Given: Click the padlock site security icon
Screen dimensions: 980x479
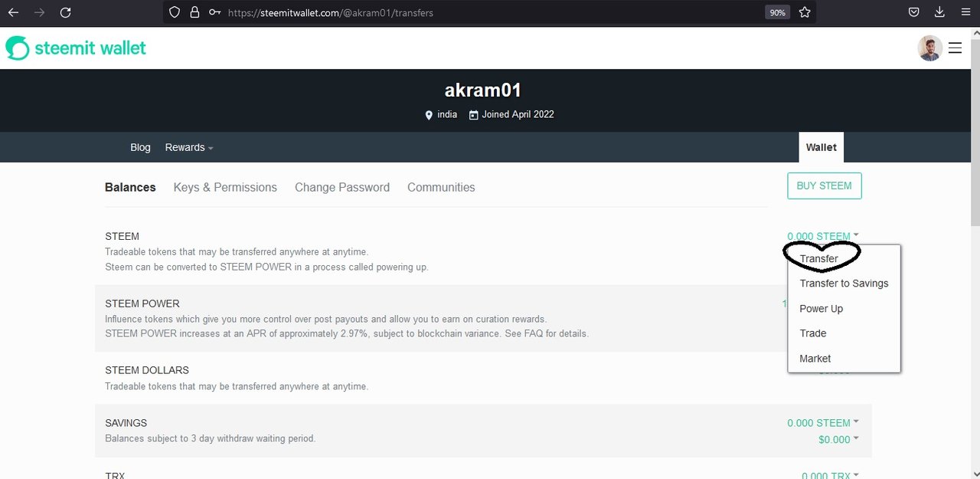Looking at the screenshot, I should click(x=194, y=12).
